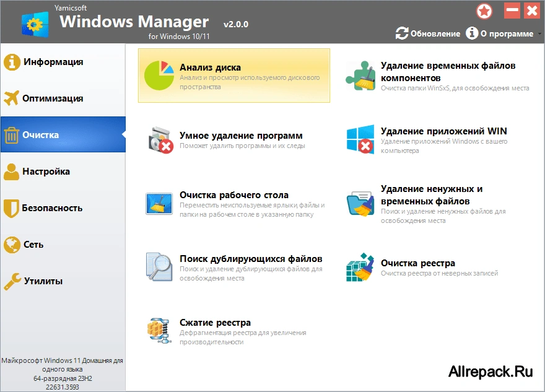Click the red star favorites icon
This screenshot has height=392, width=545.
click(484, 12)
